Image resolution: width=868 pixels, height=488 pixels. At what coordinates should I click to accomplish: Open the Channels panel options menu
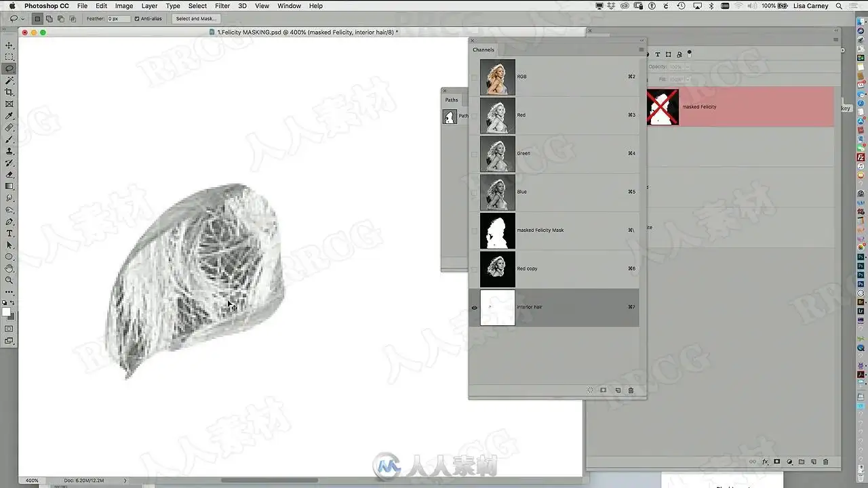pos(641,49)
